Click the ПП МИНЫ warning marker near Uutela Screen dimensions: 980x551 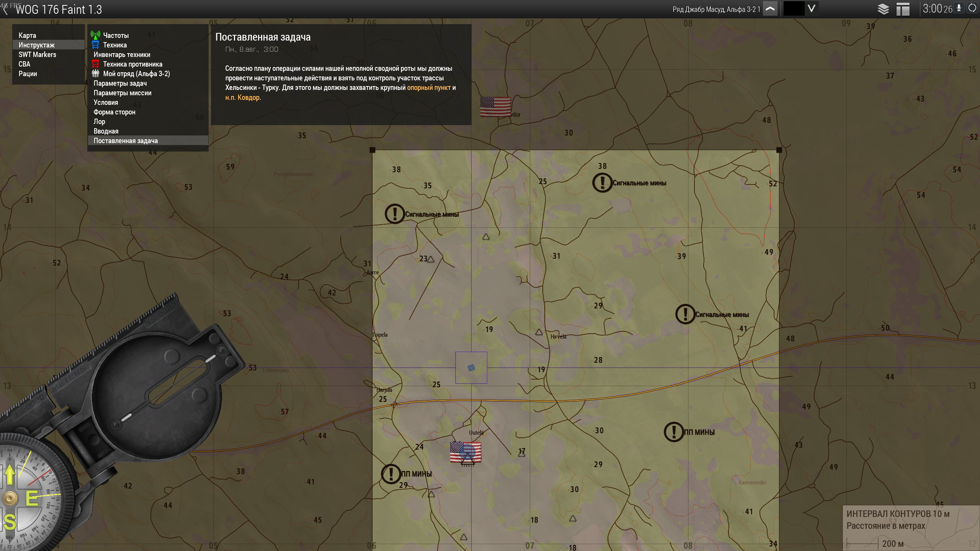(391, 474)
